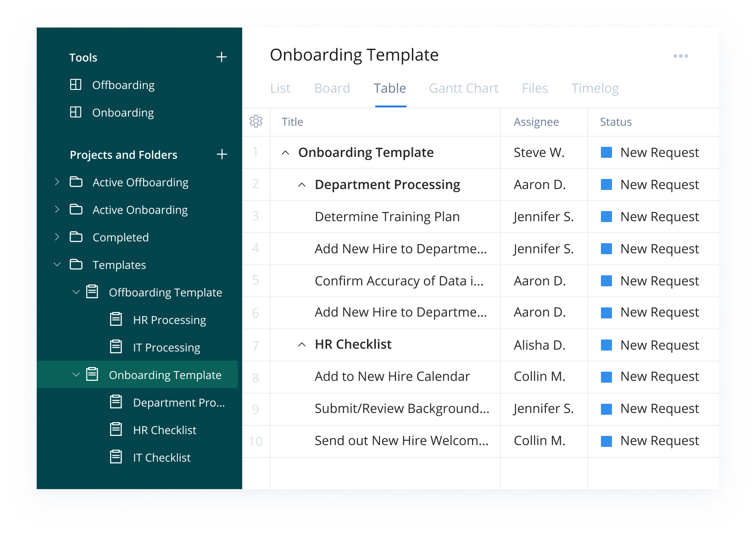Select the IT Checklist sidebar item
The height and width of the screenshot is (535, 756).
[161, 457]
